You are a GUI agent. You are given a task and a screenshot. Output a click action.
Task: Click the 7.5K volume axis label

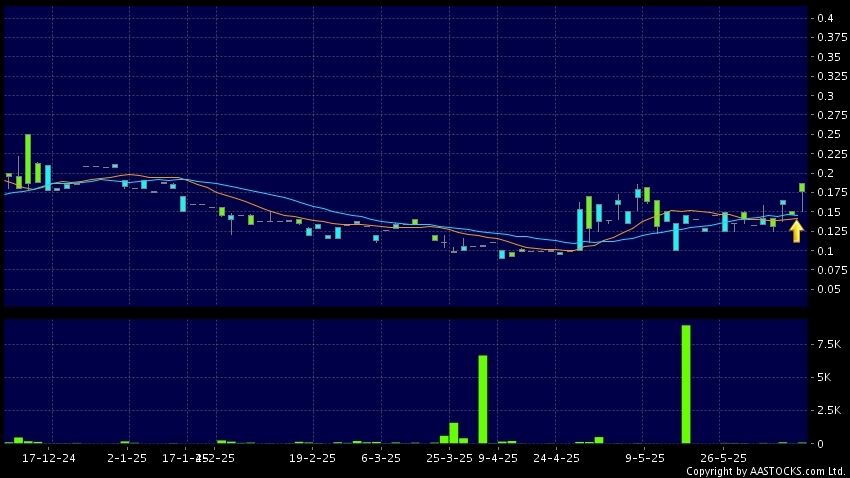pos(829,344)
